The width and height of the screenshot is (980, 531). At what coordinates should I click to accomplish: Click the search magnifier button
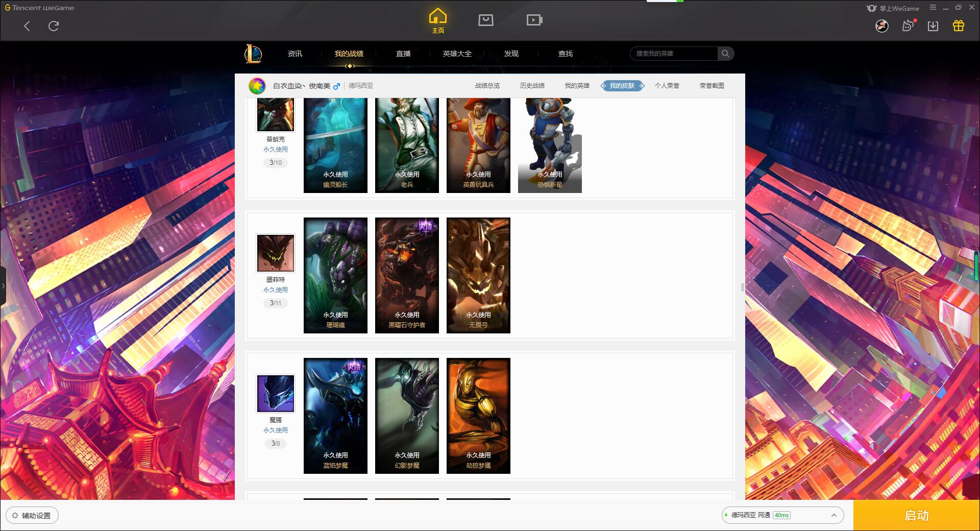[725, 54]
